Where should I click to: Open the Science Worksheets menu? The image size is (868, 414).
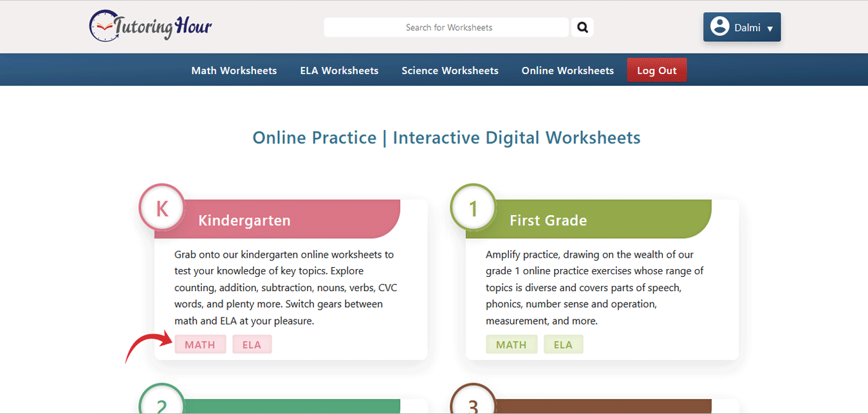[x=450, y=71]
